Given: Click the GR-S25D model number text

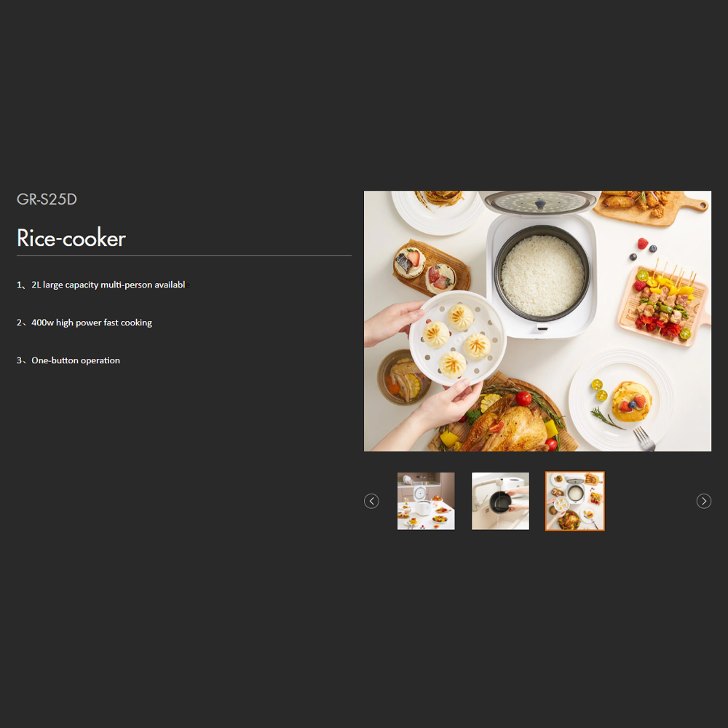Looking at the screenshot, I should point(47,199).
